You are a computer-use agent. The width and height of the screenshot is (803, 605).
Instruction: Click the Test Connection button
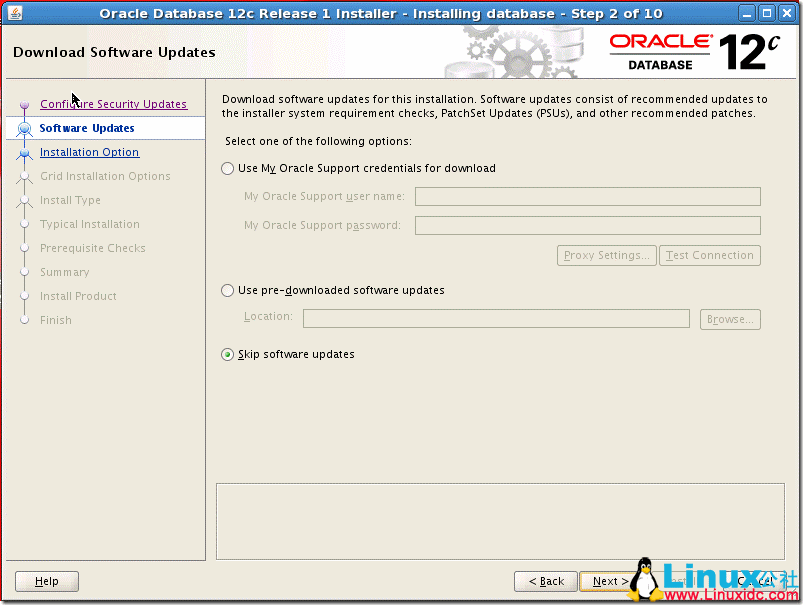pyautogui.click(x=709, y=255)
